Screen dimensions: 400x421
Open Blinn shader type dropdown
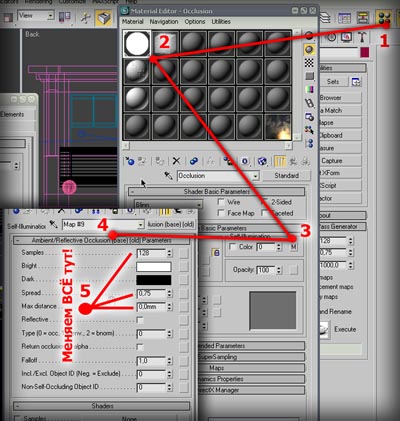pyautogui.click(x=199, y=204)
